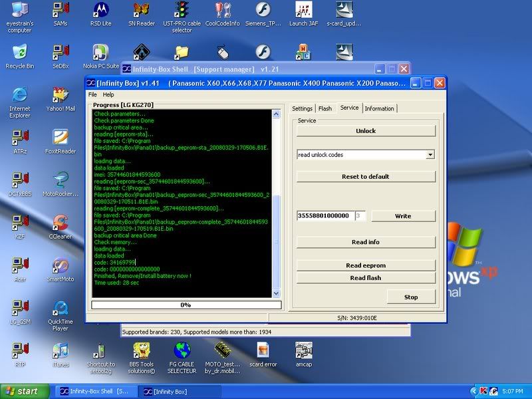Launch Internet Explorer from the desktop

(20, 102)
